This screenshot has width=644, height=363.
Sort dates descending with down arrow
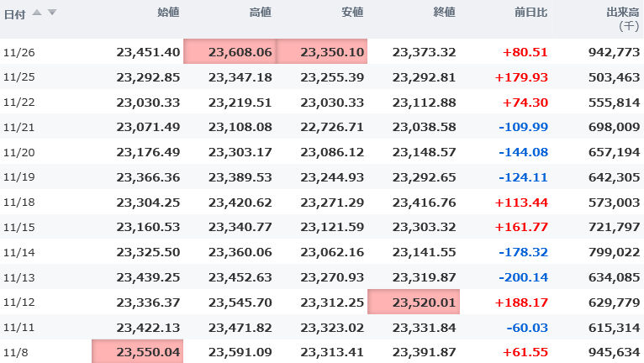click(x=52, y=13)
